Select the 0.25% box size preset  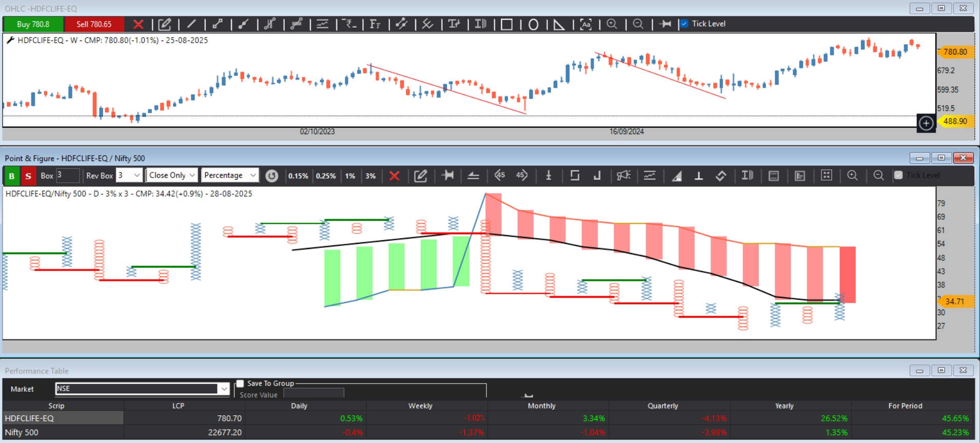326,176
